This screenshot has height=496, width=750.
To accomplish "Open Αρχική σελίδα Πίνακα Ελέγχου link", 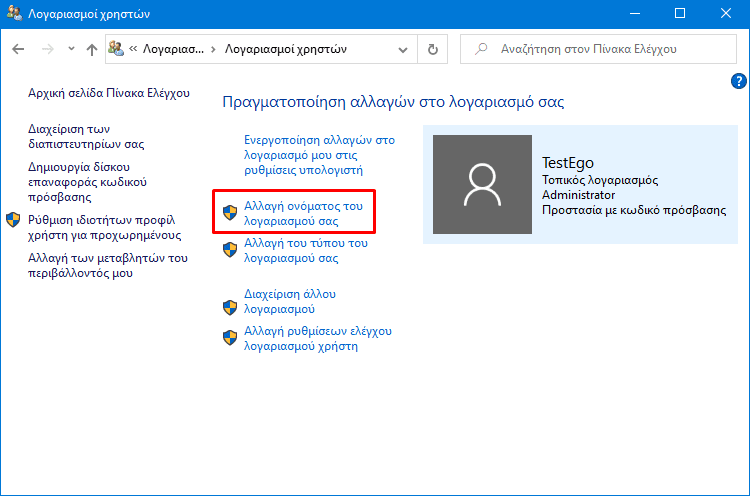I will [109, 93].
